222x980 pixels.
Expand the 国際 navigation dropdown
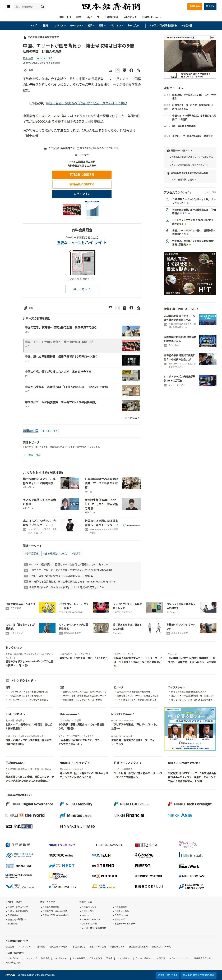[x=102, y=25]
